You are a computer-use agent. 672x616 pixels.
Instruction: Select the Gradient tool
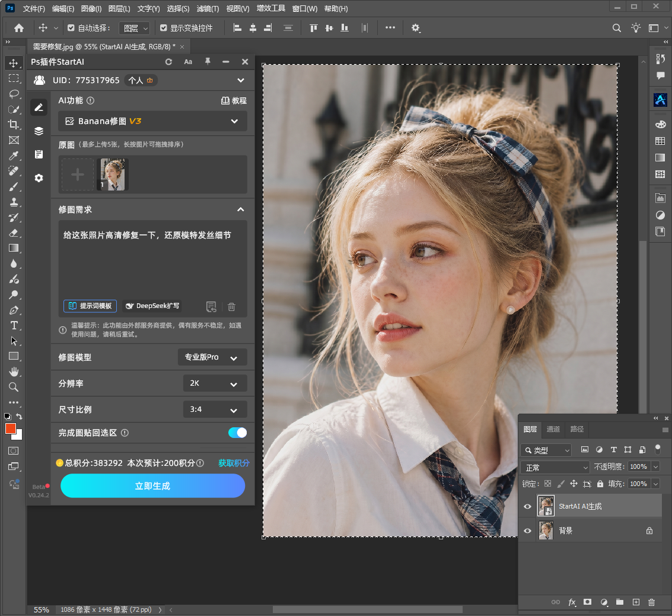point(13,248)
